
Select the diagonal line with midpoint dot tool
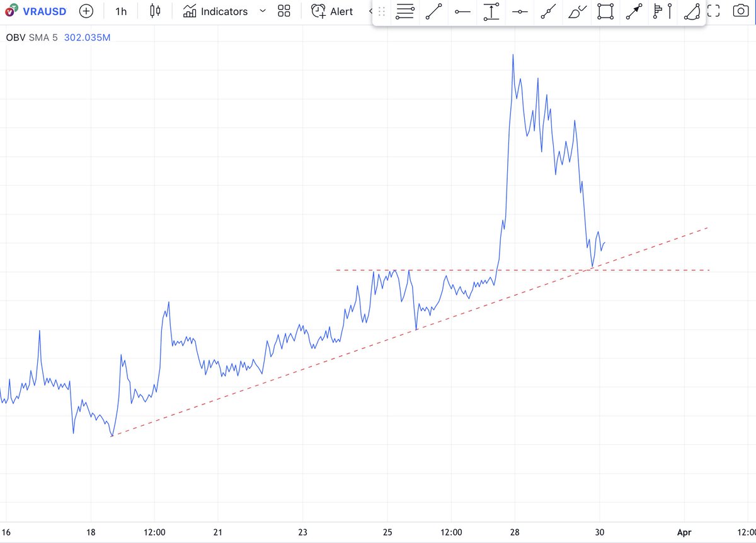549,11
